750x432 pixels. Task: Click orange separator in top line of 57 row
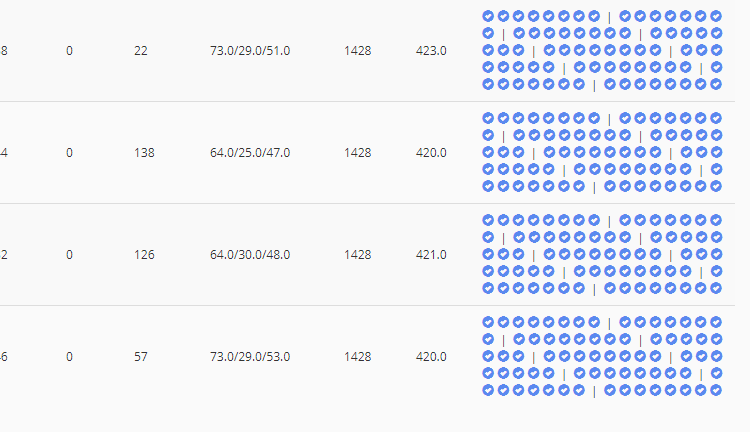[x=609, y=323]
